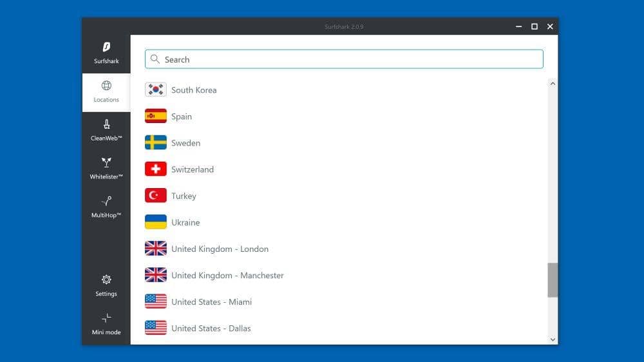Image resolution: width=644 pixels, height=362 pixels.
Task: Choose United Kingdom - Manchester
Action: tap(227, 275)
